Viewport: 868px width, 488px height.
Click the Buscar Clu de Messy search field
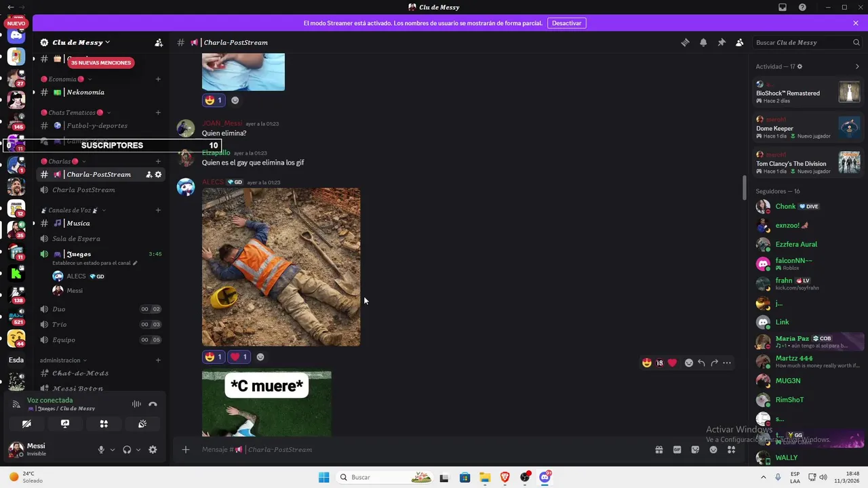pyautogui.click(x=808, y=42)
